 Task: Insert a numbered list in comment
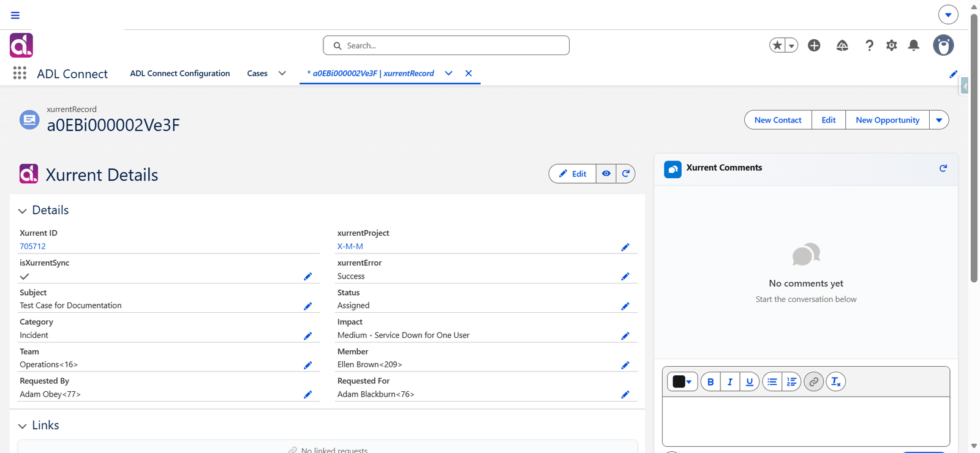[791, 381]
